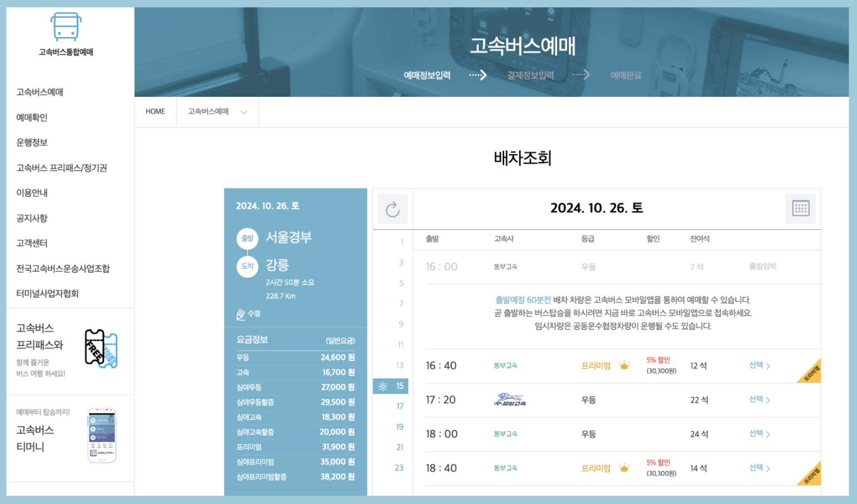Open the 고속버스예매 breadcrumb dropdown
Image resolution: width=857 pixels, height=504 pixels.
click(217, 112)
